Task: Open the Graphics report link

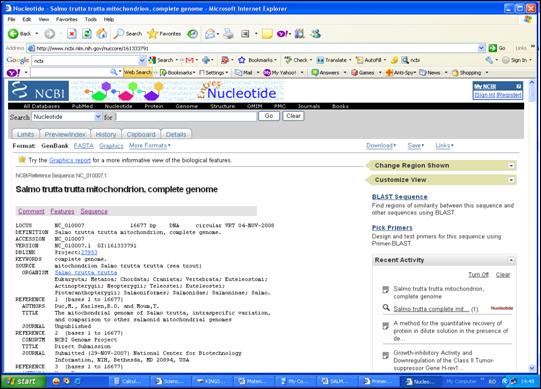Action: (70, 160)
